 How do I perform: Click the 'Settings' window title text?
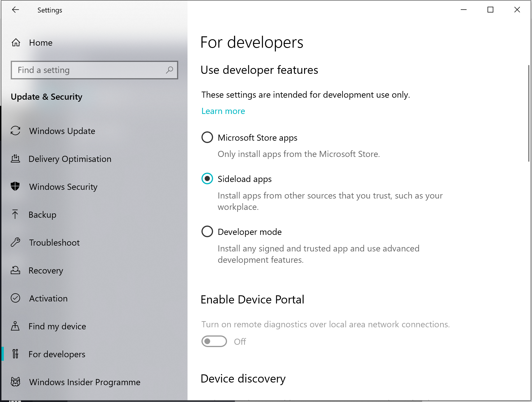coord(50,10)
